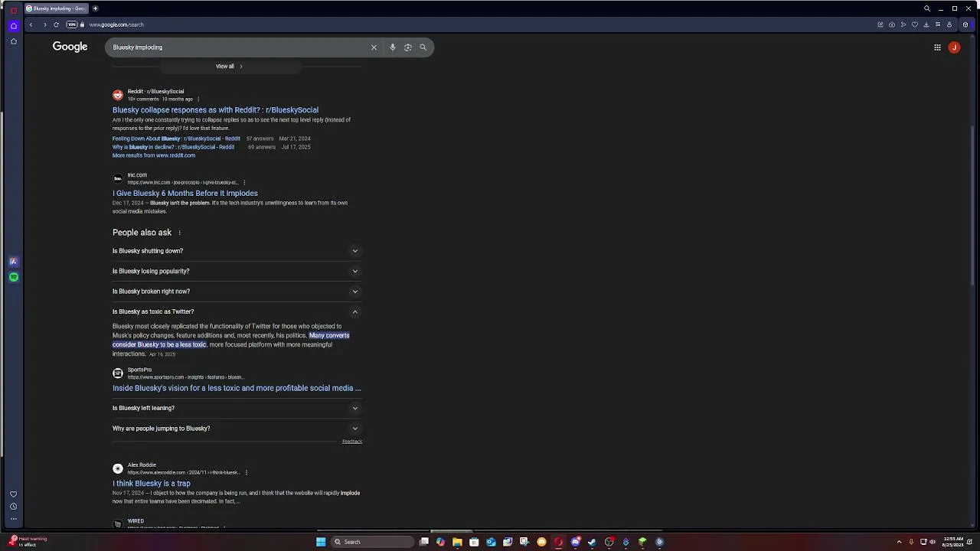Open easy setup lines icon
Viewport: 980px width, 551px height.
point(937,24)
